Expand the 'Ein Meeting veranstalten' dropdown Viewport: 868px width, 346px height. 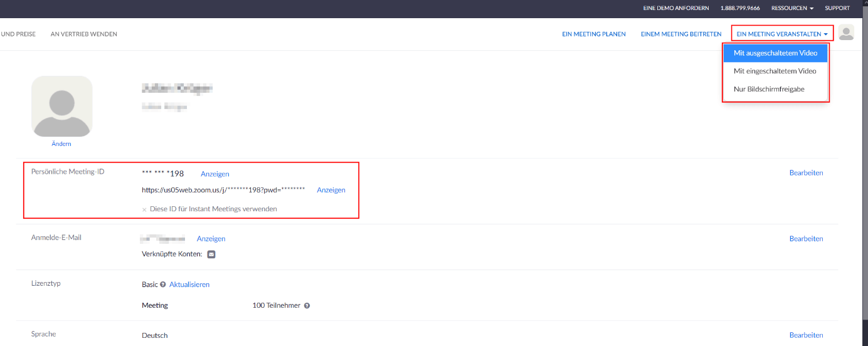782,34
